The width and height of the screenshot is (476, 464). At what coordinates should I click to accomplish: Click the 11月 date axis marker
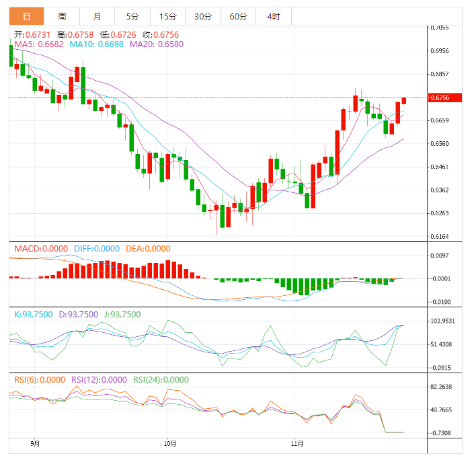click(297, 444)
